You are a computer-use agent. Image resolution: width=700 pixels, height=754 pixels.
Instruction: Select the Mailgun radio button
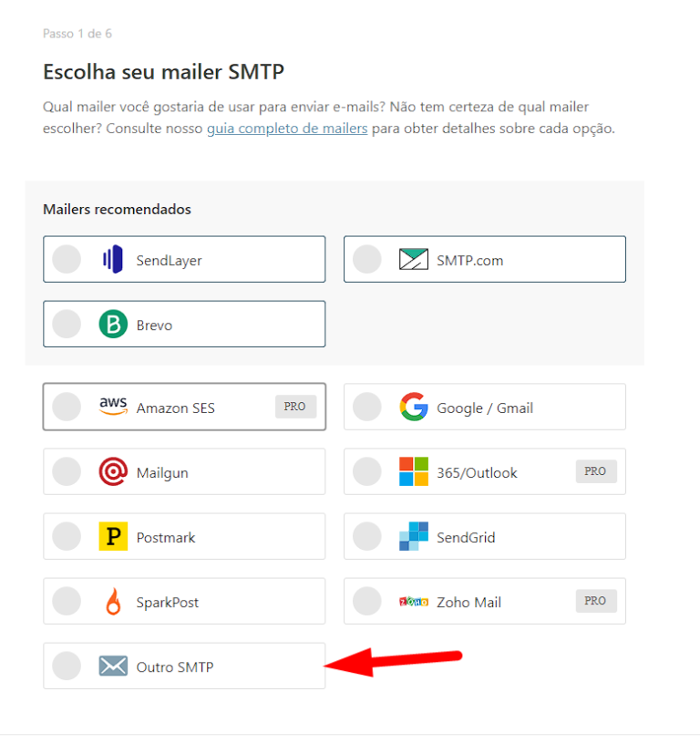[67, 472]
